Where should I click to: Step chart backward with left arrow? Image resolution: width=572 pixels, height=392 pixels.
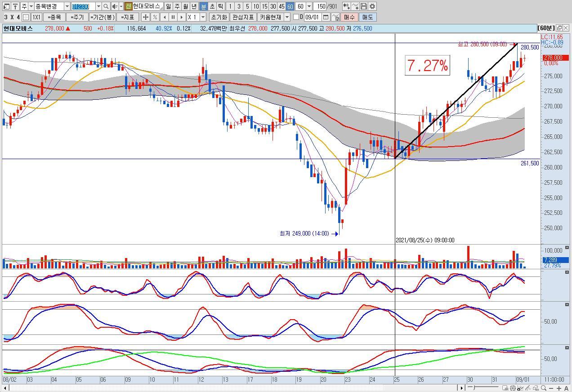coord(164,17)
